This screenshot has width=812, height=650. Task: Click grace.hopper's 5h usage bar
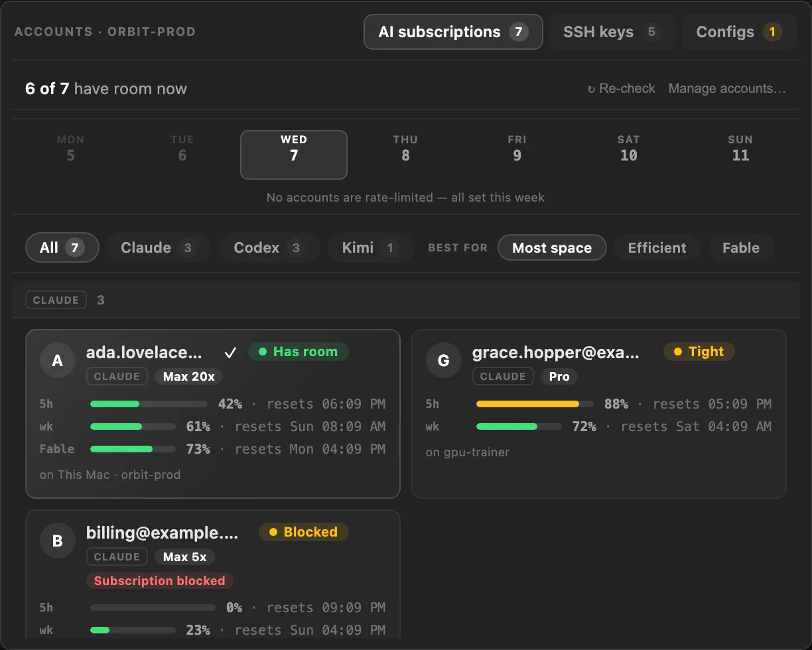click(535, 404)
